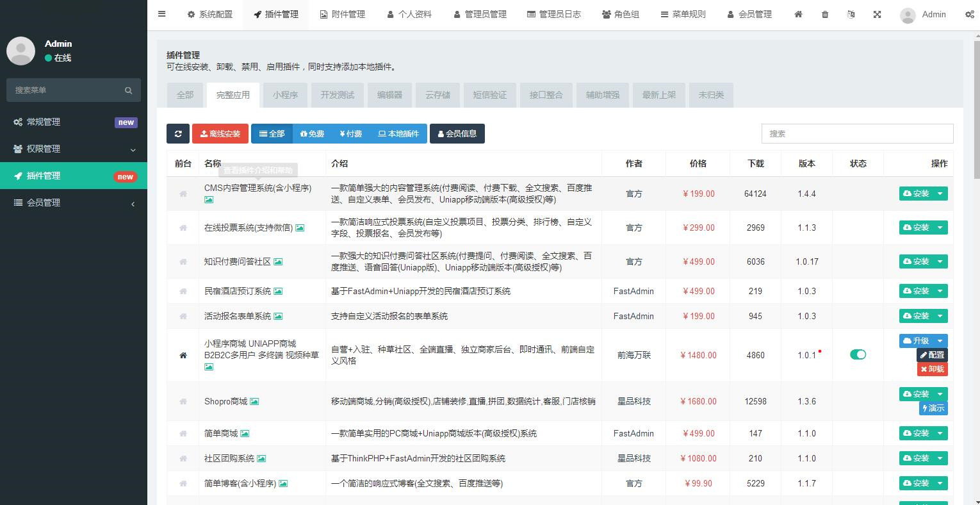
Task: Go to home page via top-bar house icon
Action: pos(798,14)
